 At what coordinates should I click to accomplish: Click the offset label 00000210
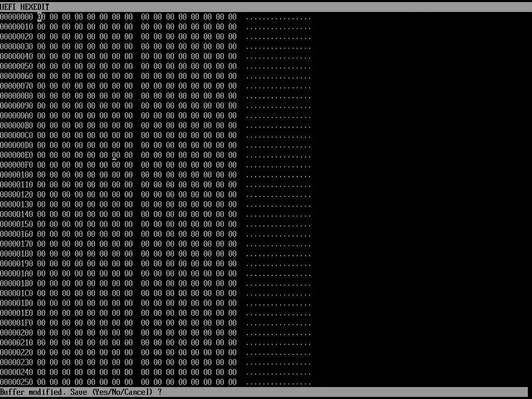click(17, 343)
